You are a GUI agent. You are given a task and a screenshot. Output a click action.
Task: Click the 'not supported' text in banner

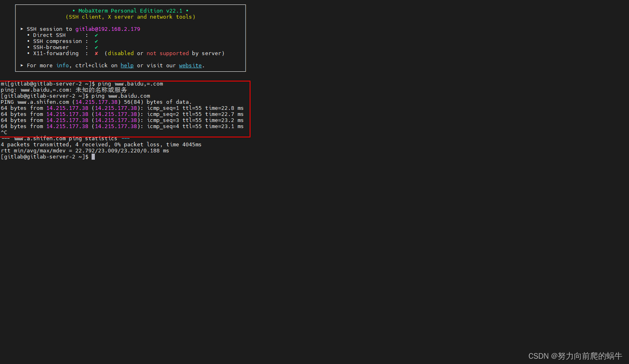168,54
